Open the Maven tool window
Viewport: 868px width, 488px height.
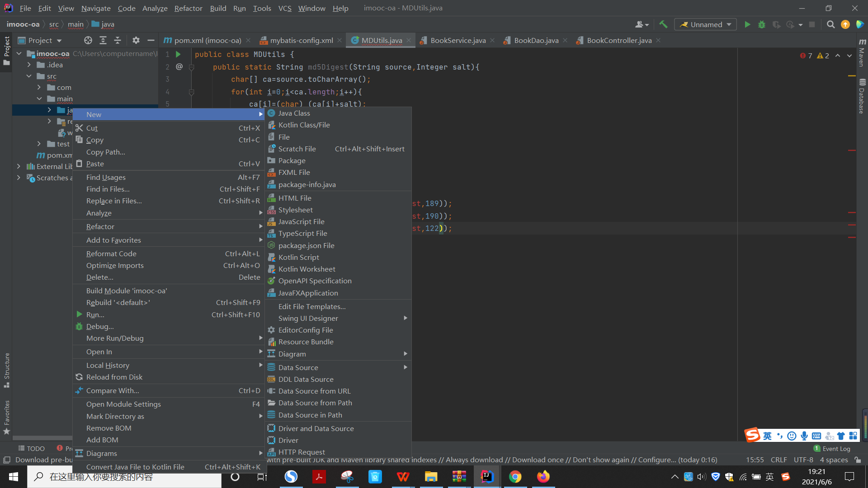(x=862, y=53)
